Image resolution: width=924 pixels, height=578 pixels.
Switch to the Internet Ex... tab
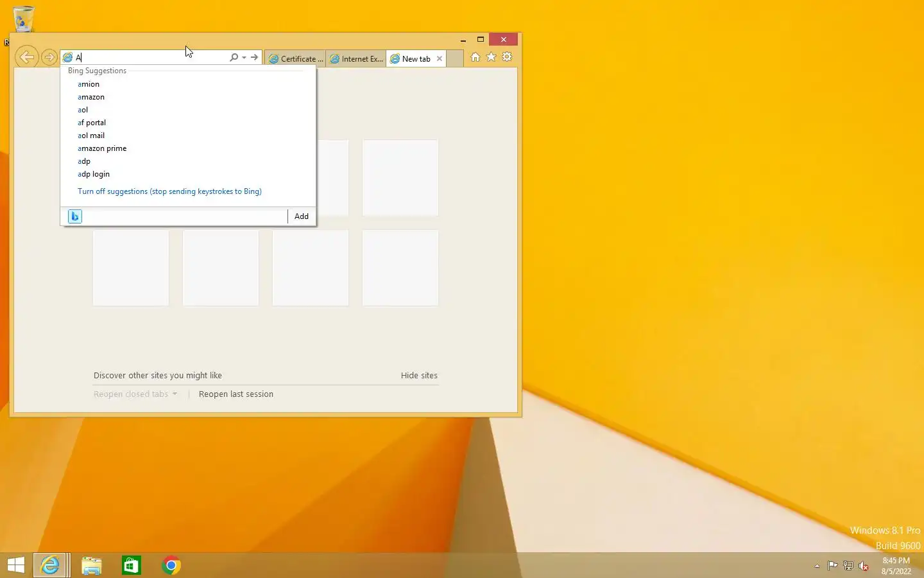tap(356, 58)
